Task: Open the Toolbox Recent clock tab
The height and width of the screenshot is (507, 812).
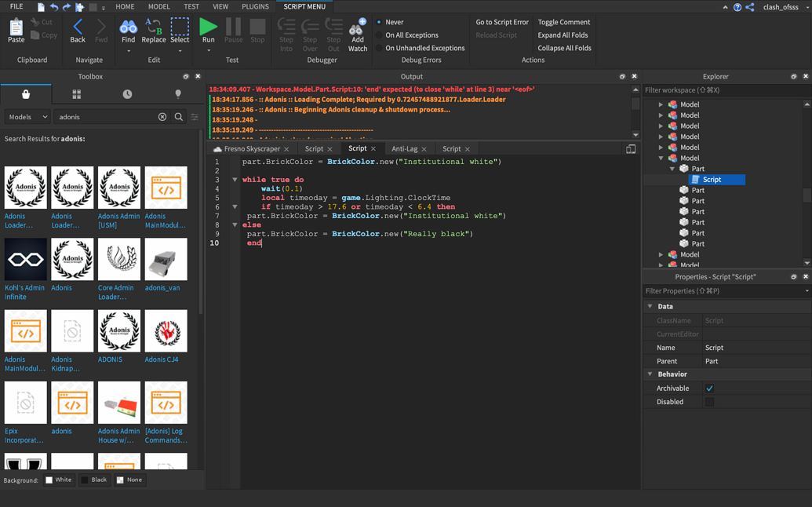Action: [x=127, y=94]
